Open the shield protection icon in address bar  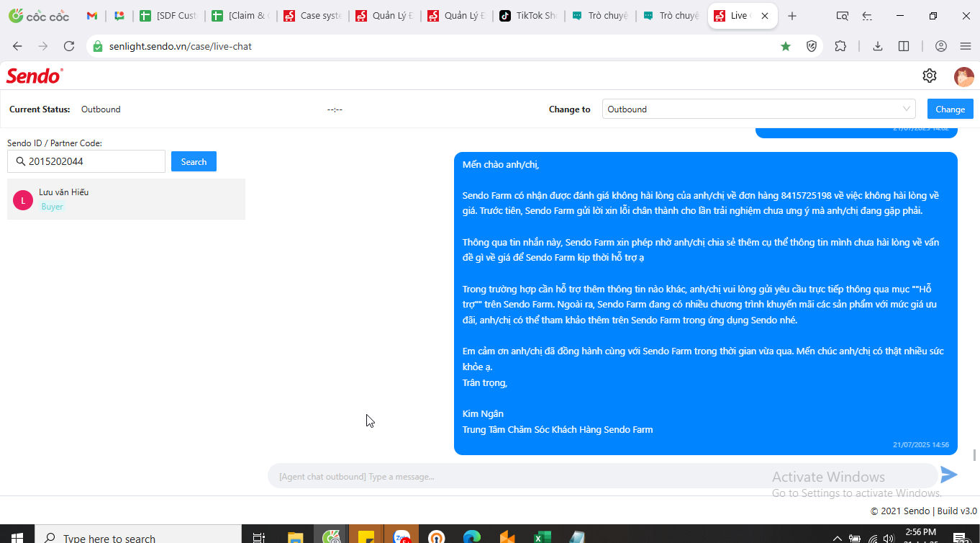pos(812,46)
